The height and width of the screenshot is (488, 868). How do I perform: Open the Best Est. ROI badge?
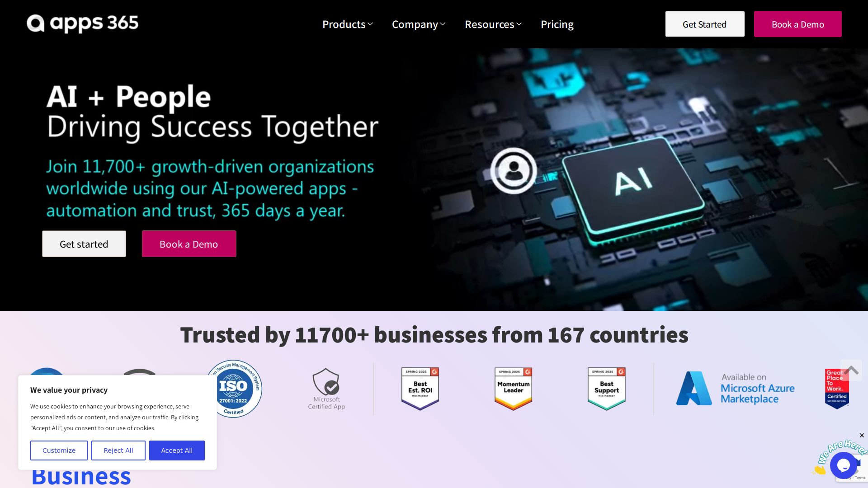(x=420, y=389)
